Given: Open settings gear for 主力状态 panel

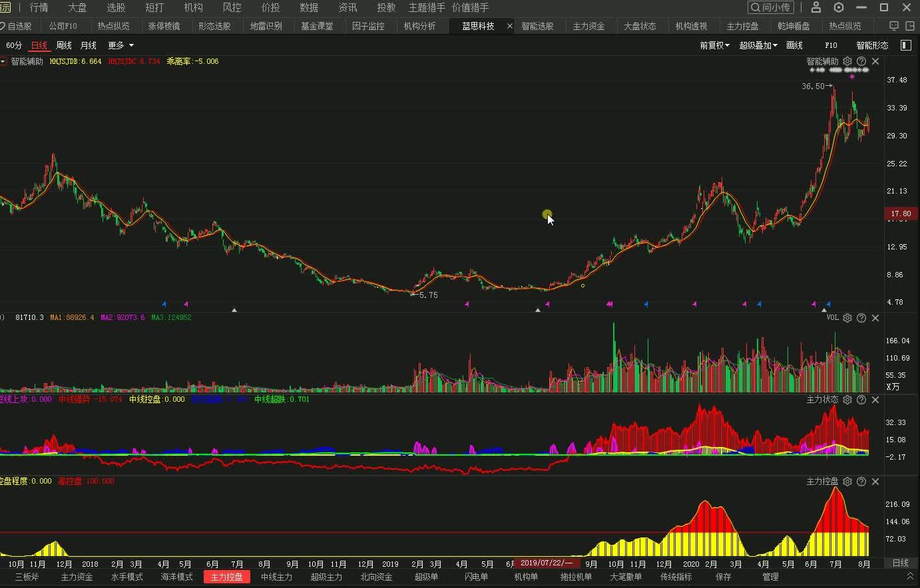Looking at the screenshot, I should tap(847, 400).
